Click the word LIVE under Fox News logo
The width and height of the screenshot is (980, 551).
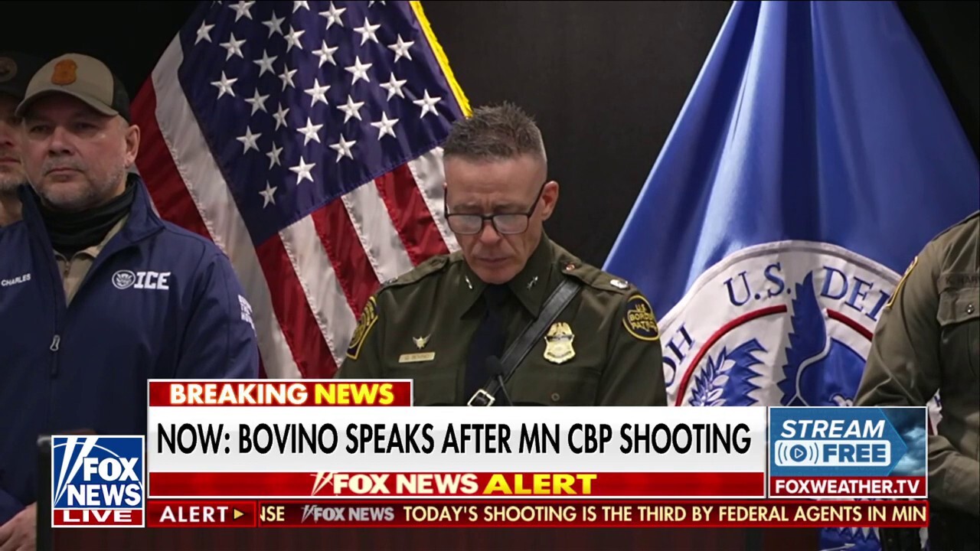(98, 517)
